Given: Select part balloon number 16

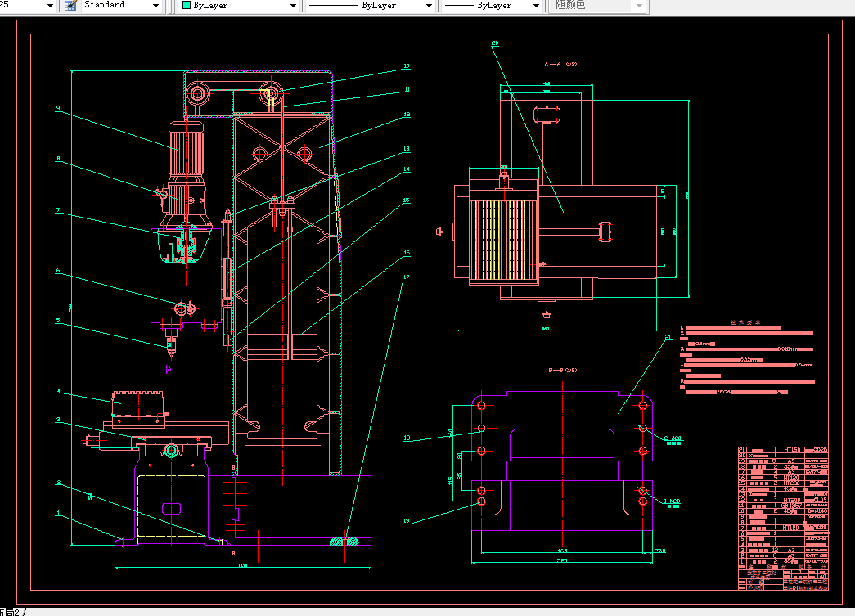Looking at the screenshot, I should coord(407,253).
